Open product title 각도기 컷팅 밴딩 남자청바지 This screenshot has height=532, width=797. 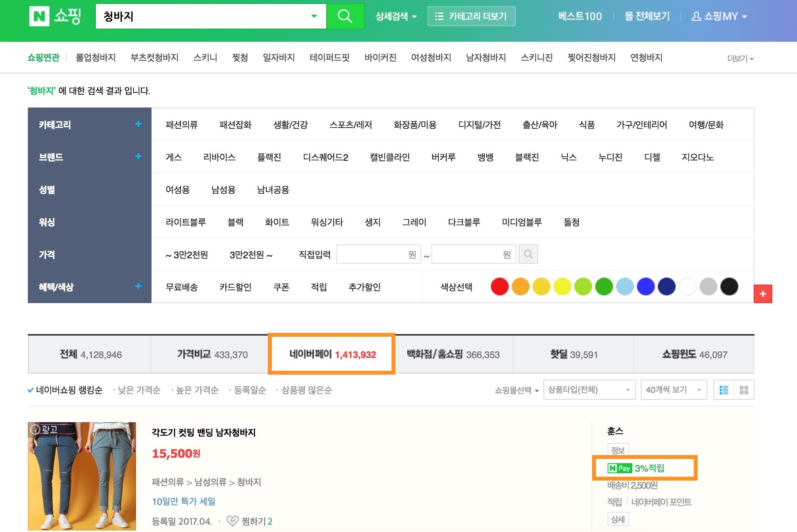tap(204, 432)
